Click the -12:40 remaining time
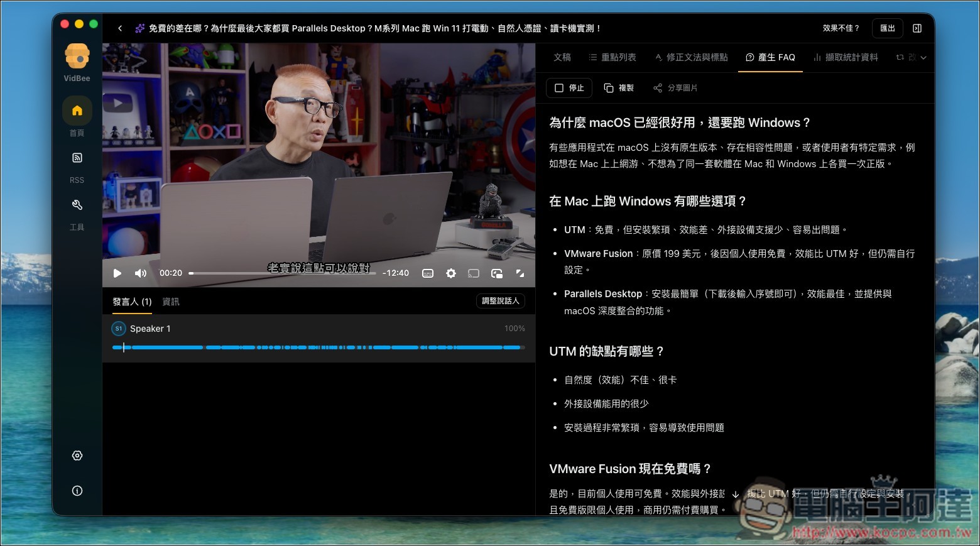The image size is (980, 546). 396,273
